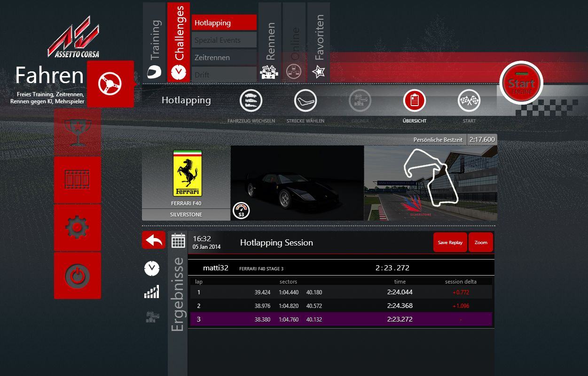588x376 pixels.
Task: Click the best lap 2:23.272 in the driver row
Action: tap(392, 268)
